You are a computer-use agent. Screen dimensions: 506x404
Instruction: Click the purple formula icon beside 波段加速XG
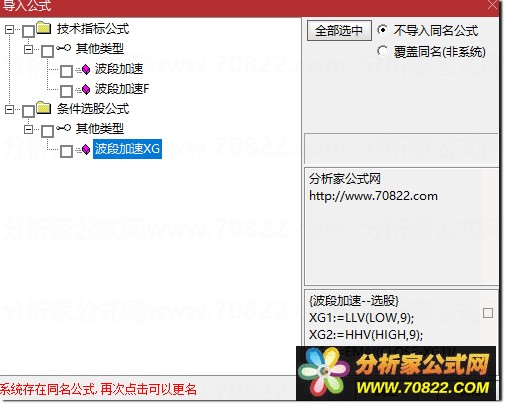click(86, 149)
